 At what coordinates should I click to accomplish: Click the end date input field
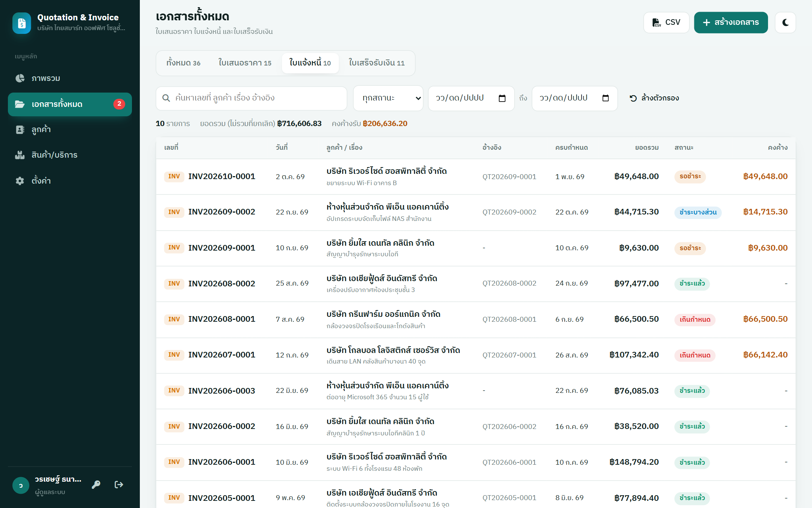tap(575, 98)
